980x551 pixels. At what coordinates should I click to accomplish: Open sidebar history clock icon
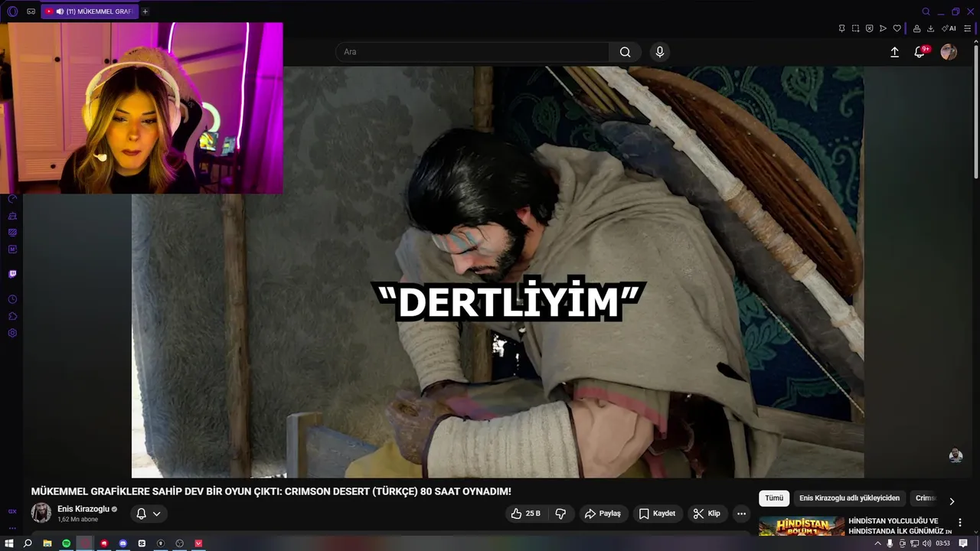(x=12, y=299)
